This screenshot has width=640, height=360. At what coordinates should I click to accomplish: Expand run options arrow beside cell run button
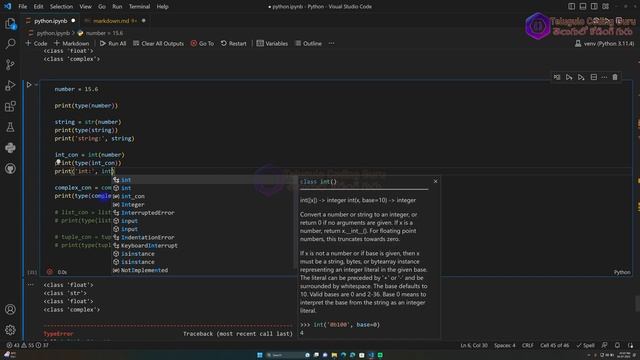coord(36,85)
